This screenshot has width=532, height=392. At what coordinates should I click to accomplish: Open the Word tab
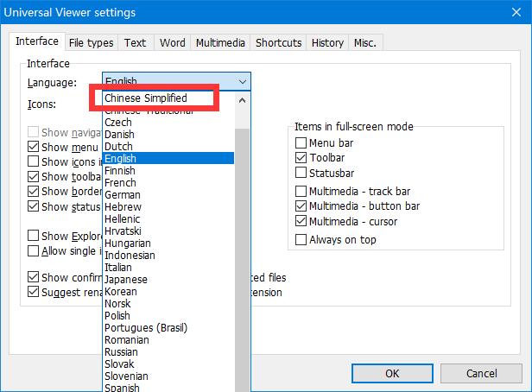[x=173, y=42]
